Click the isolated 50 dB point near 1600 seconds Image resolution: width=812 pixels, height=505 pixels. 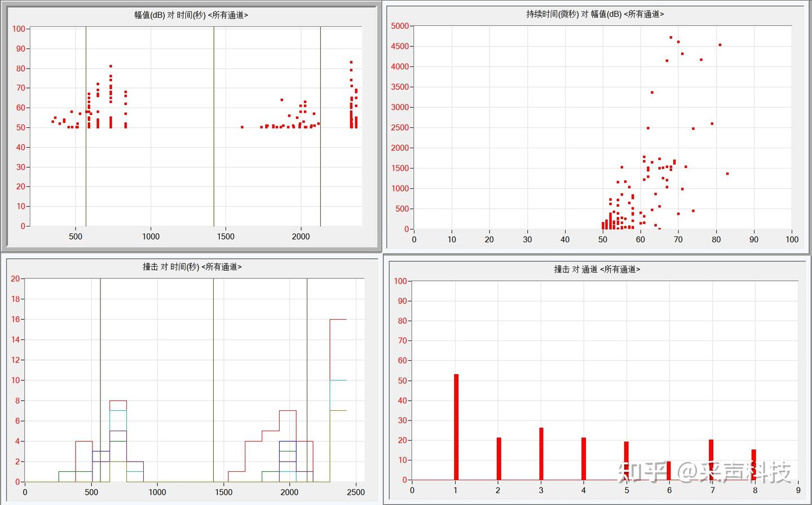coord(242,127)
